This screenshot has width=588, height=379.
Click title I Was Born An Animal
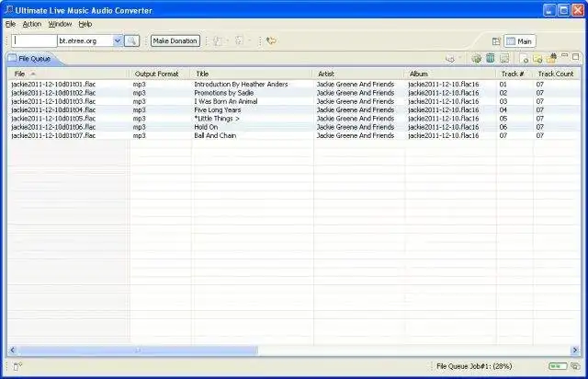[226, 101]
